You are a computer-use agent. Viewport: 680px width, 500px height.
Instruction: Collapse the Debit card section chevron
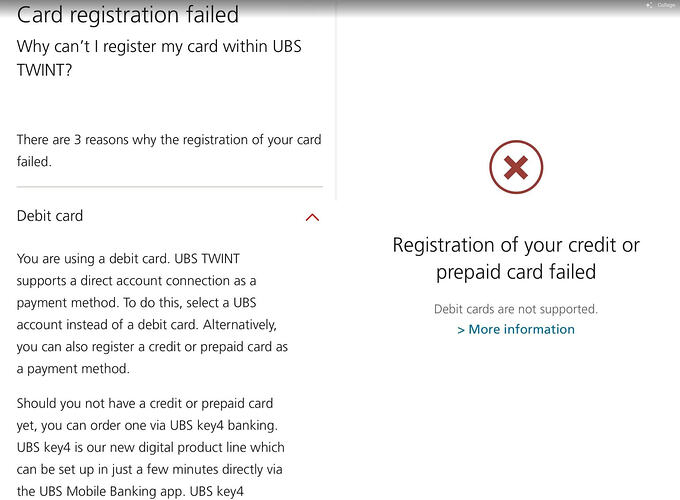[312, 217]
